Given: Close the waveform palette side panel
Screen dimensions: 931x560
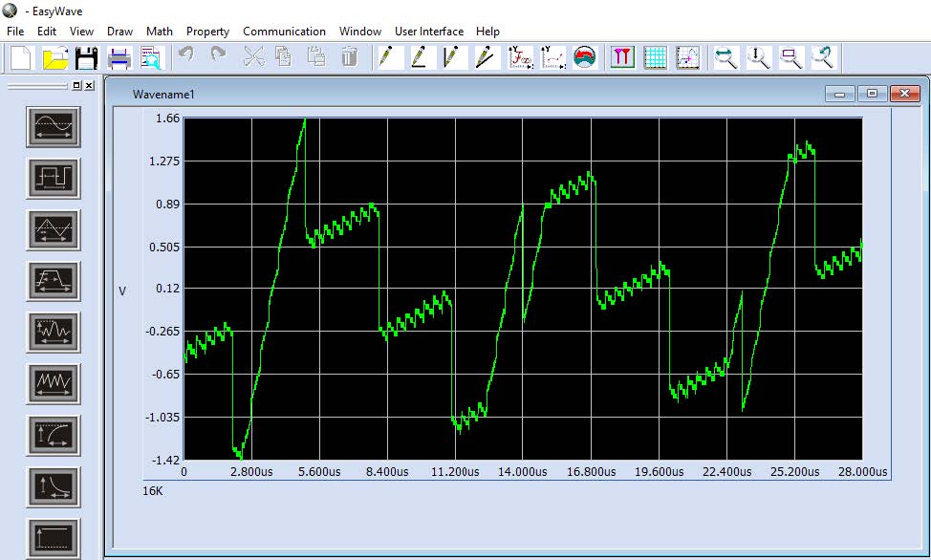Looking at the screenshot, I should [89, 85].
